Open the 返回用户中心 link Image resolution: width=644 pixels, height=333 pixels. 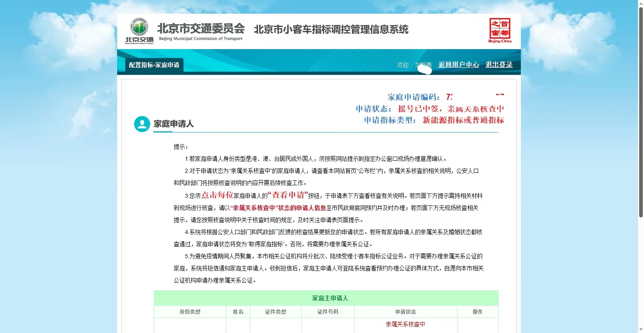[458, 64]
